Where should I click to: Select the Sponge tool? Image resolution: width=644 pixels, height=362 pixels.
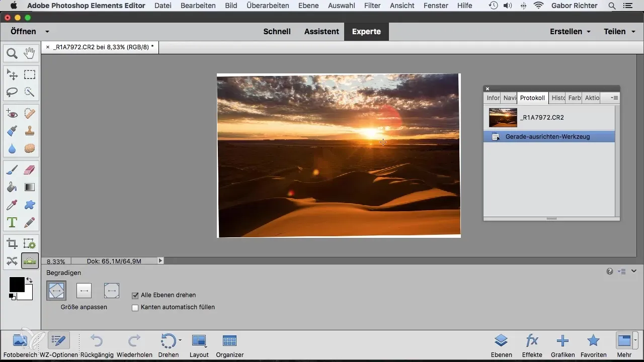pos(30,149)
